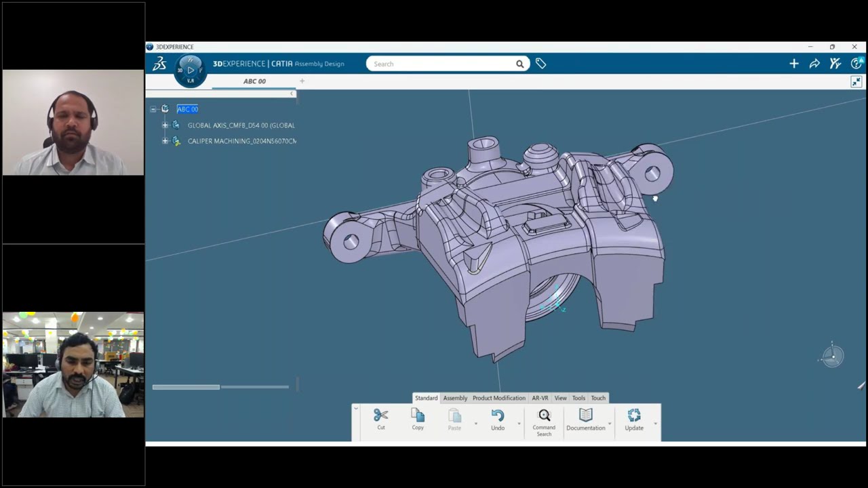Click ABC 00 product node icon
This screenshot has height=488, width=868.
tap(165, 109)
